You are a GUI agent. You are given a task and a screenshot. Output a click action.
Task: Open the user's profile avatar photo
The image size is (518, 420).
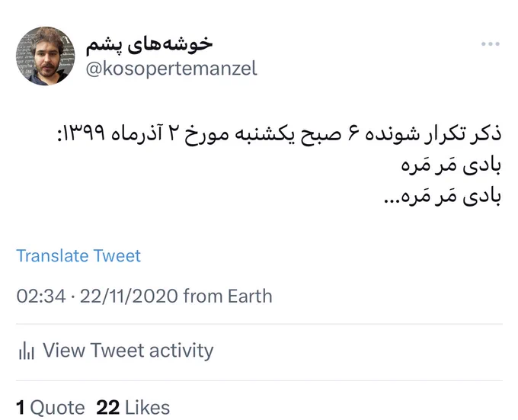(45, 56)
